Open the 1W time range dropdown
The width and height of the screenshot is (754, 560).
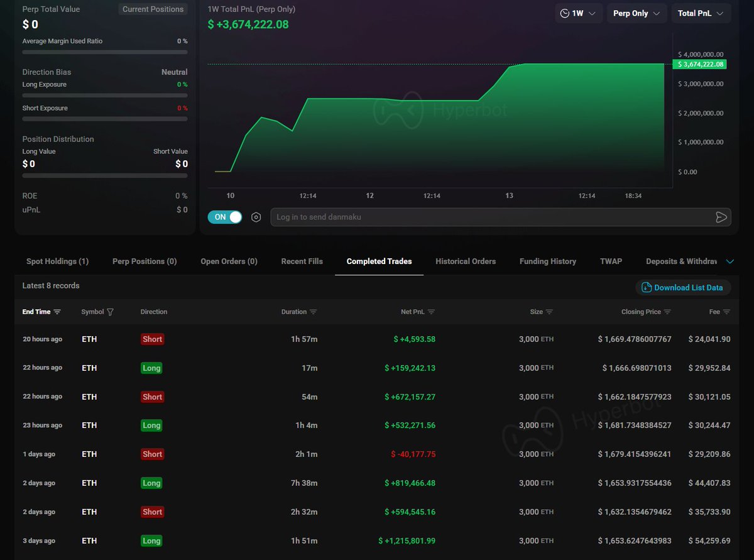579,13
